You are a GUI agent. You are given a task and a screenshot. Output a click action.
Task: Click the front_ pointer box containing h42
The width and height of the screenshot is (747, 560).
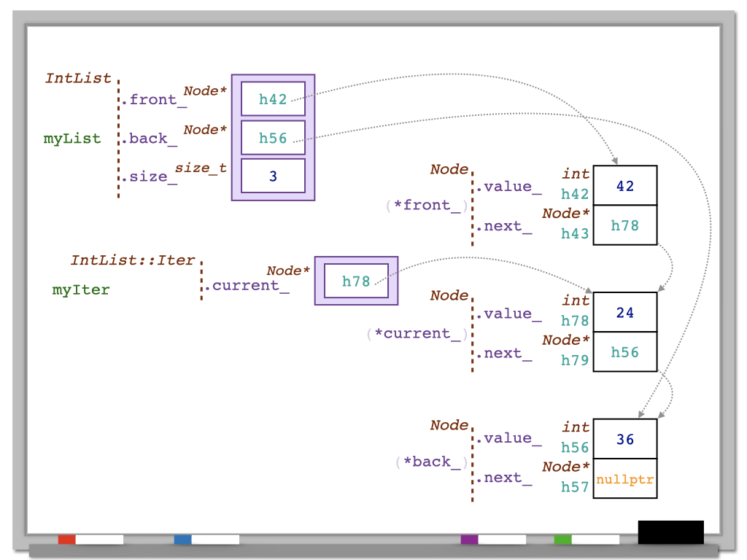pyautogui.click(x=273, y=99)
